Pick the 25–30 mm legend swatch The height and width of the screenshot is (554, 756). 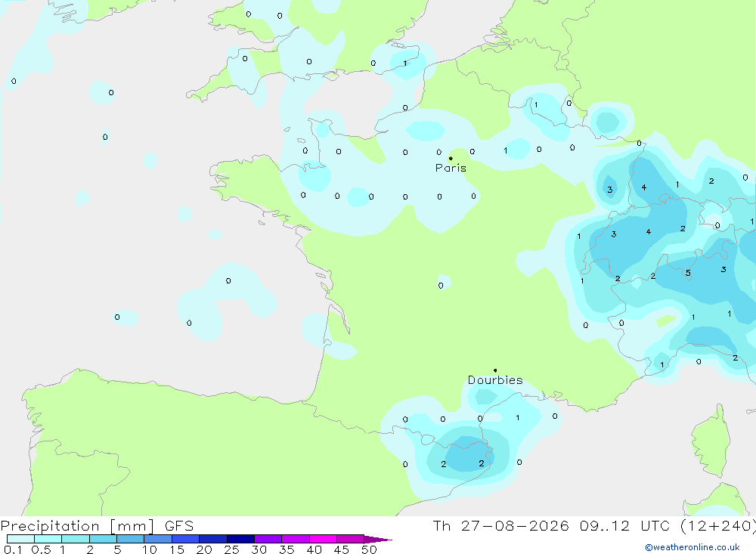[x=240, y=539]
